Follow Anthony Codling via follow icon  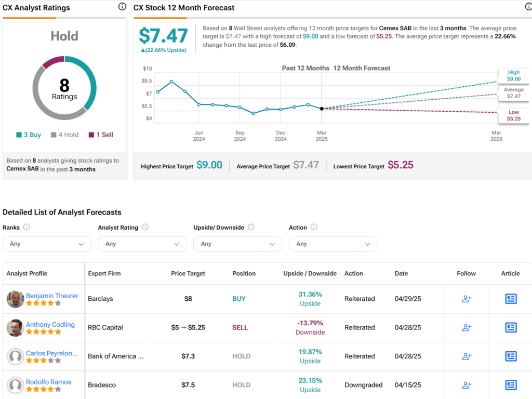coord(467,327)
